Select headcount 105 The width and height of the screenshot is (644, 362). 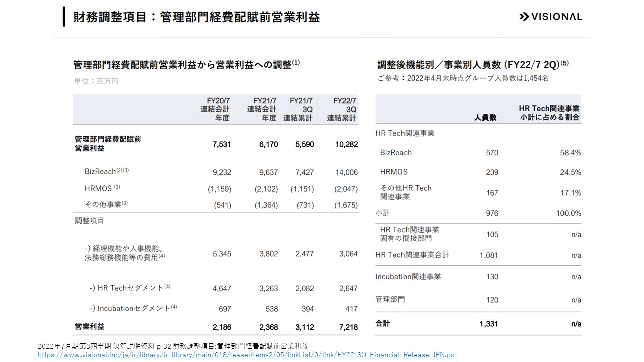pos(492,234)
